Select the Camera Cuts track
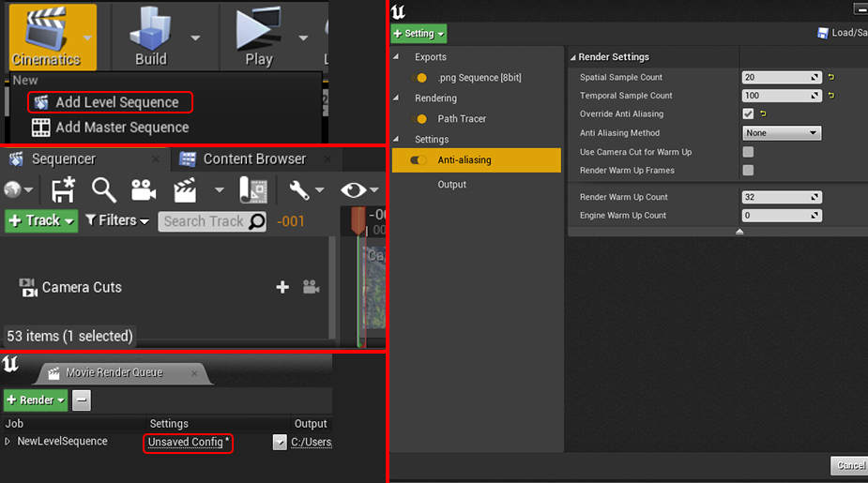The width and height of the screenshot is (868, 483). (82, 287)
